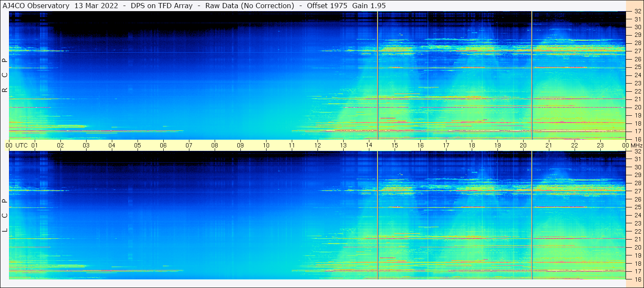Select the 18 hour label on time axis
Viewport: 644px width, 288px height.
pyautogui.click(x=472, y=145)
